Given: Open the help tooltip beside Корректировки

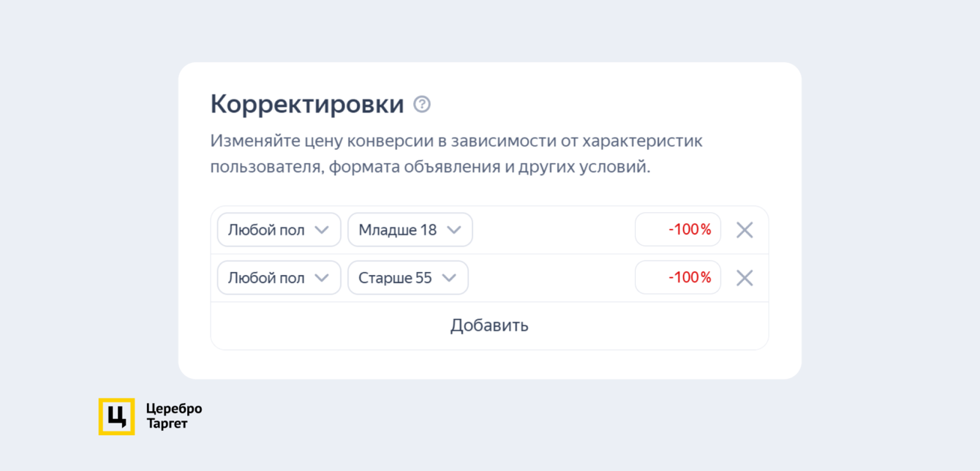Looking at the screenshot, I should click(422, 104).
